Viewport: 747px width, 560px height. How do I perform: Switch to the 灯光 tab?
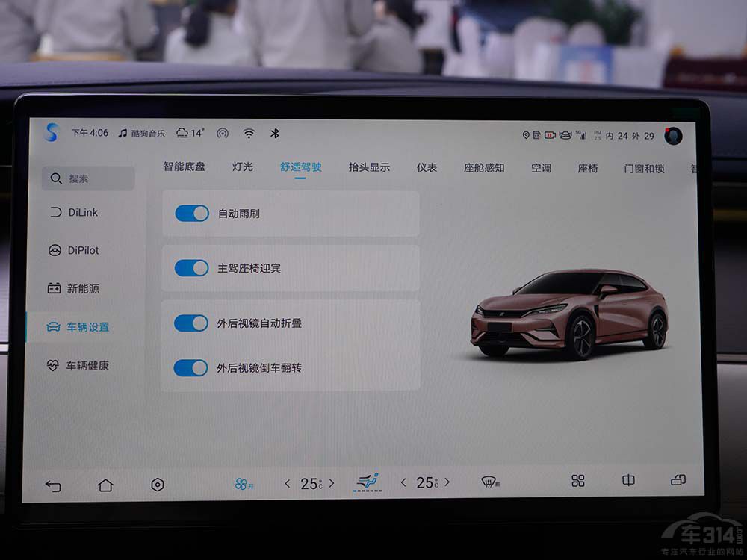(243, 167)
